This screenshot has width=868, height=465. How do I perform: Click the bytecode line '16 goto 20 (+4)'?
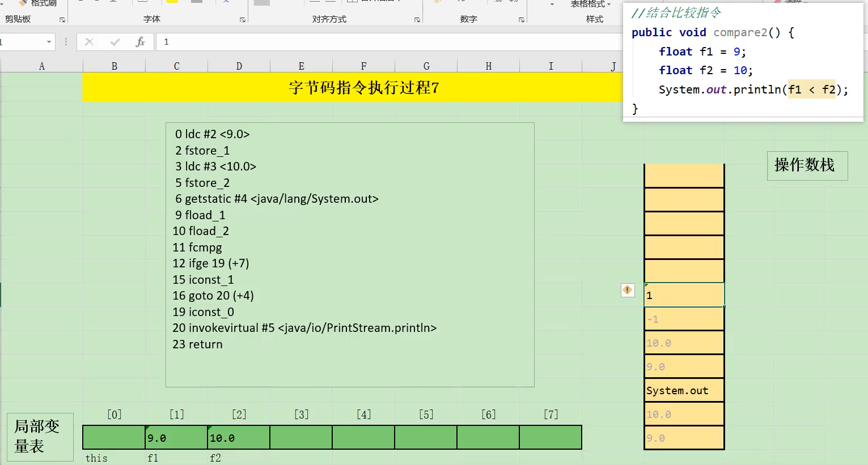[x=213, y=296]
